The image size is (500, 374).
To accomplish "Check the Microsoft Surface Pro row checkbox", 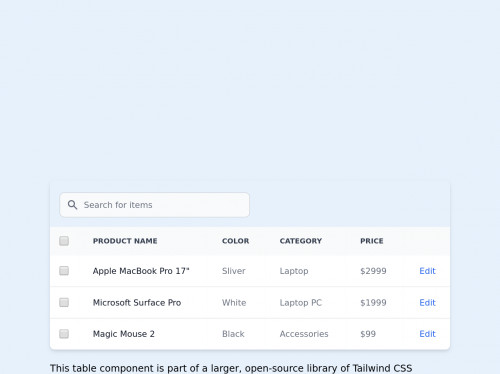I will coord(64,302).
